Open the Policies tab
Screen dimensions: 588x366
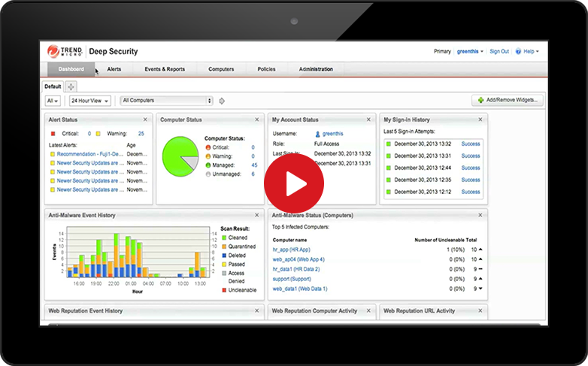[266, 69]
